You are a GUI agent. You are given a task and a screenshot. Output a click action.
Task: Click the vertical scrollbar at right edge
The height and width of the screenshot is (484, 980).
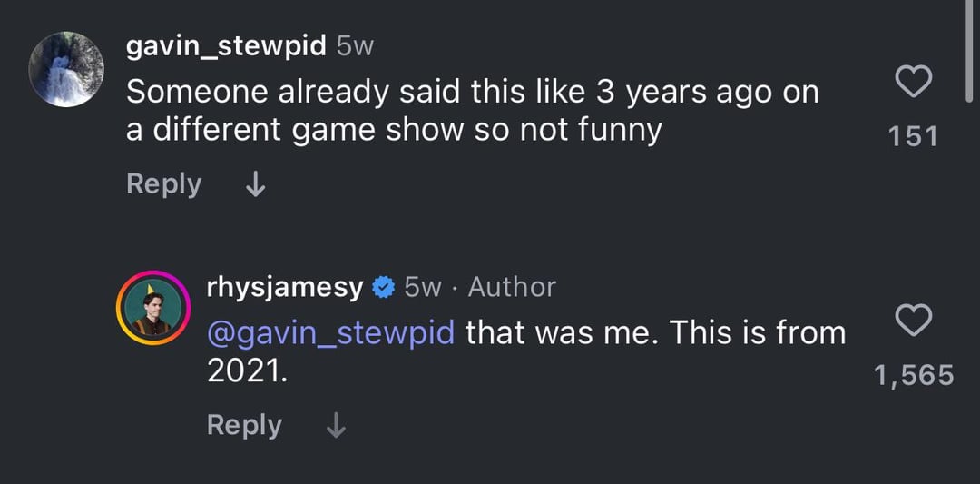click(x=970, y=54)
